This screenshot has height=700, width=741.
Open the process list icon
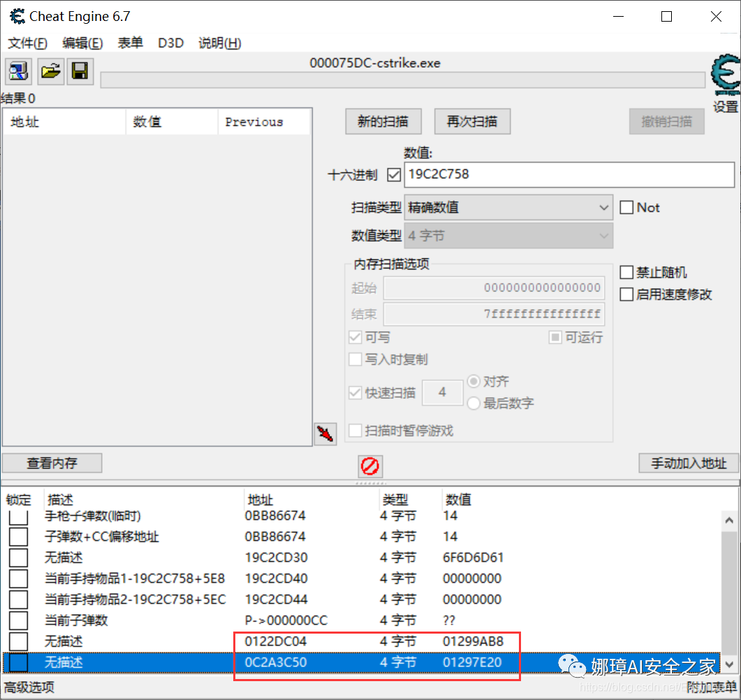coord(18,71)
